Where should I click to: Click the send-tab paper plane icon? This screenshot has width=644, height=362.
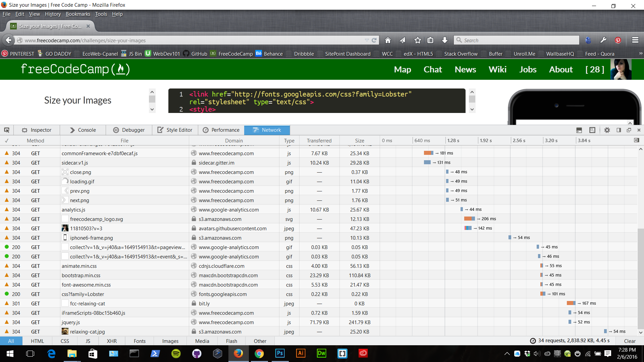tap(402, 40)
